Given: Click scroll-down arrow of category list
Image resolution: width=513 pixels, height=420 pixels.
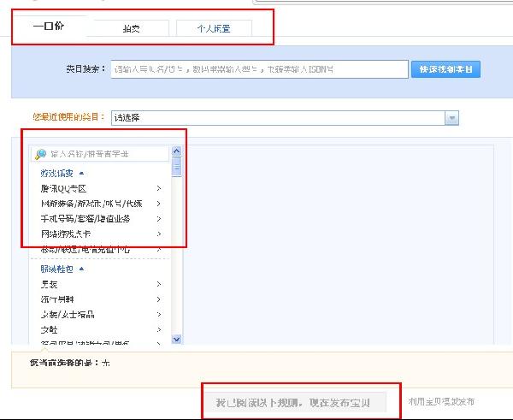Looking at the screenshot, I should [x=177, y=340].
